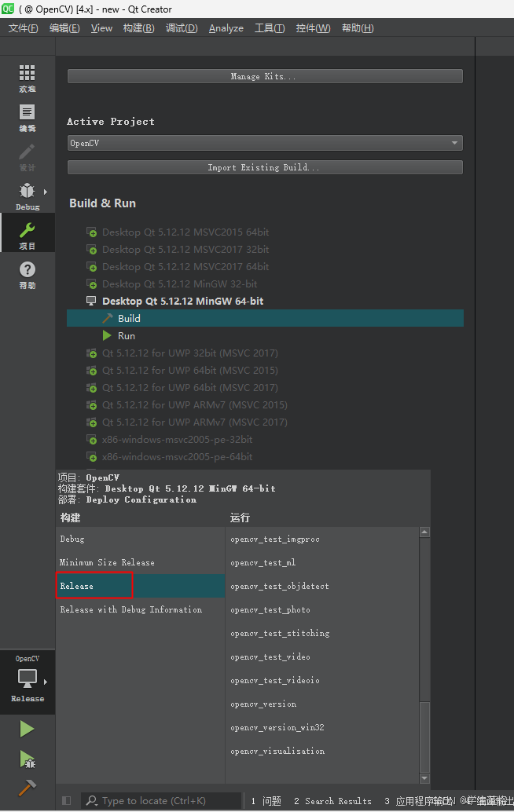Click the Manage Kits... button
The image size is (514, 812).
pos(265,76)
